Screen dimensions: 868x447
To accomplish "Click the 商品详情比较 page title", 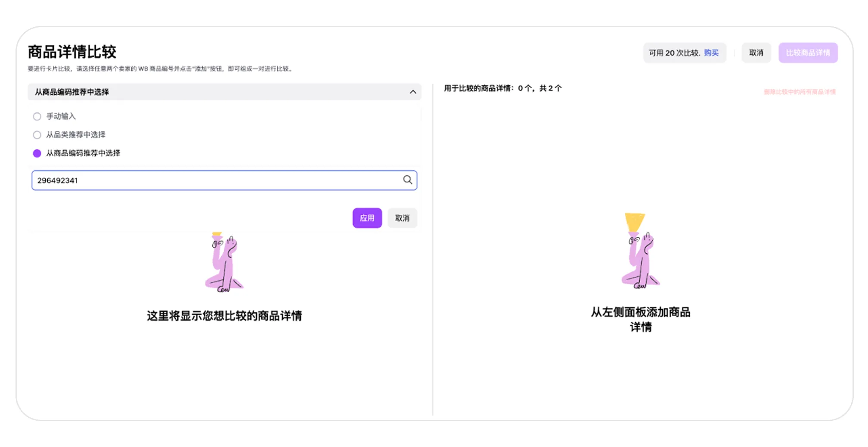I will tap(72, 52).
